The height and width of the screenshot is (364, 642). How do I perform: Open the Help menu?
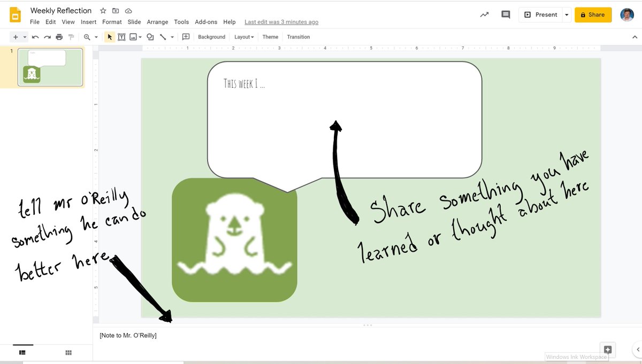click(229, 22)
